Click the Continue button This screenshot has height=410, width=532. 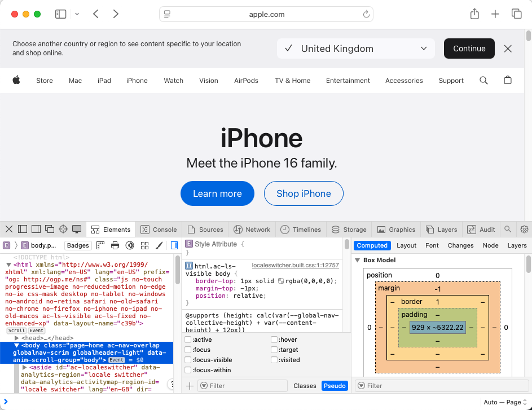pyautogui.click(x=469, y=49)
